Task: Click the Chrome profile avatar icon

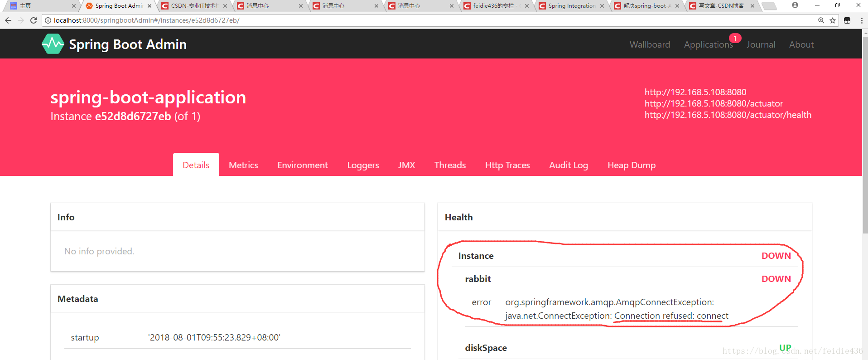Action: 795,5
